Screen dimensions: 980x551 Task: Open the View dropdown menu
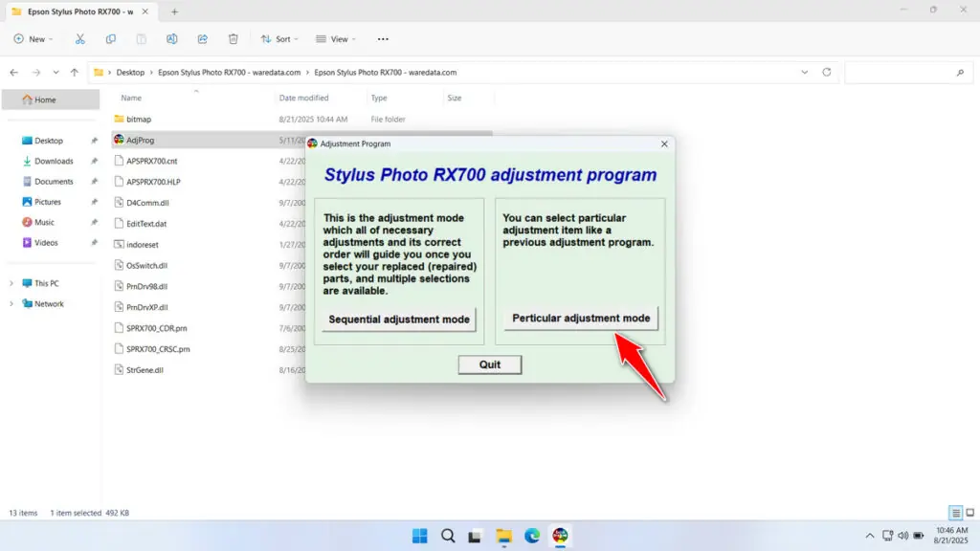335,39
